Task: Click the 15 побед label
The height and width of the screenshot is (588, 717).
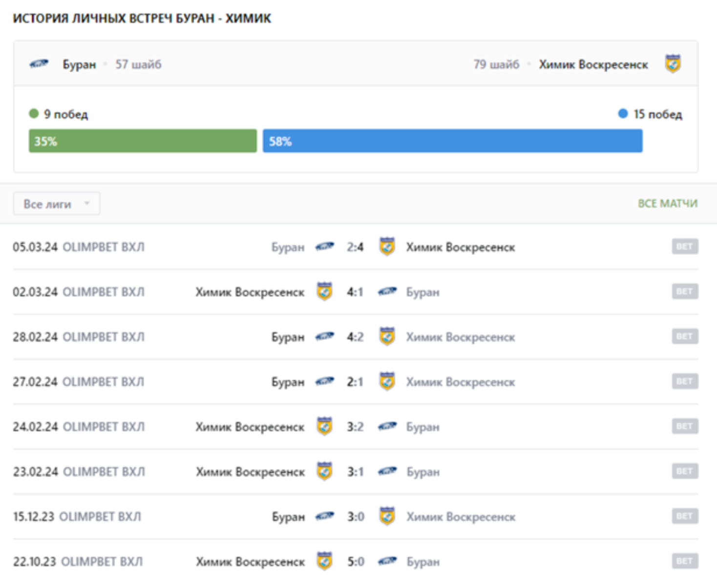Action: click(x=657, y=114)
